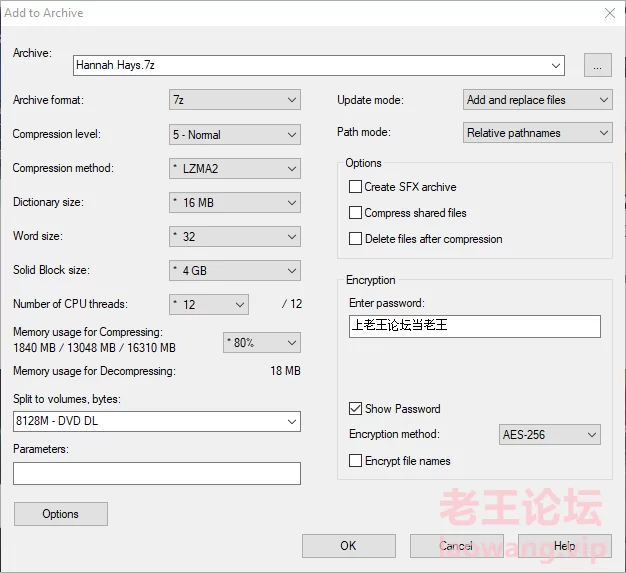
Task: Toggle Delete files after compression
Action: click(355, 238)
